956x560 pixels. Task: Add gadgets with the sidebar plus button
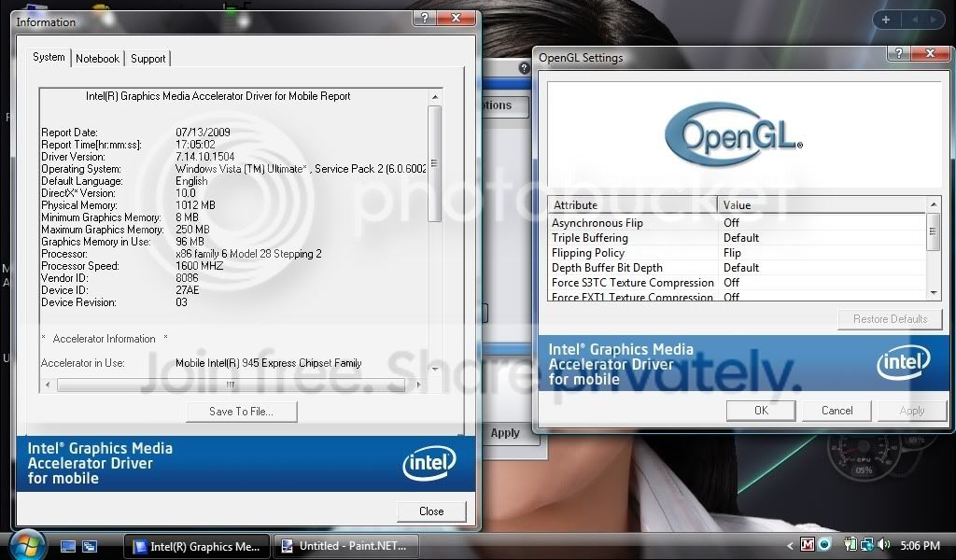point(886,20)
